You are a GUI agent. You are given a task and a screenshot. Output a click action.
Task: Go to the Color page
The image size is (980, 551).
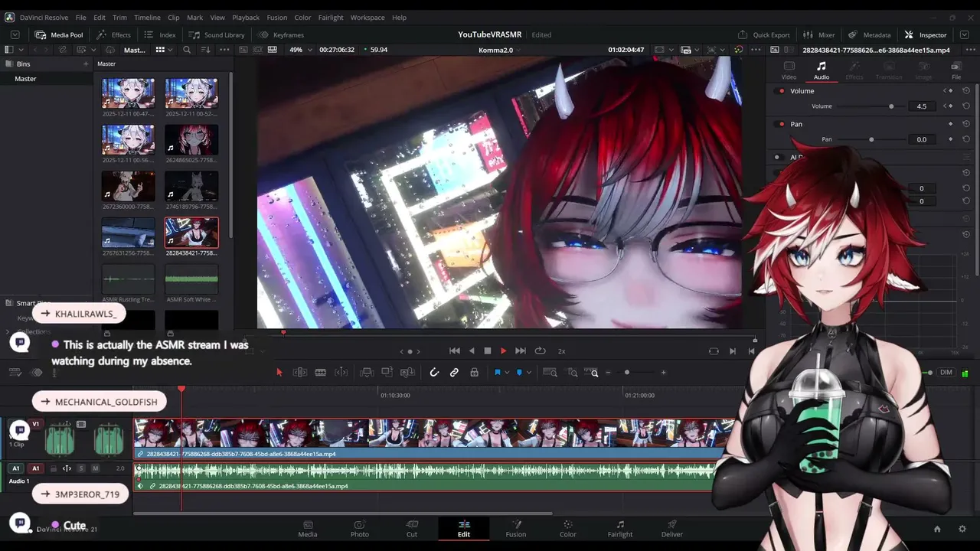[567, 529]
